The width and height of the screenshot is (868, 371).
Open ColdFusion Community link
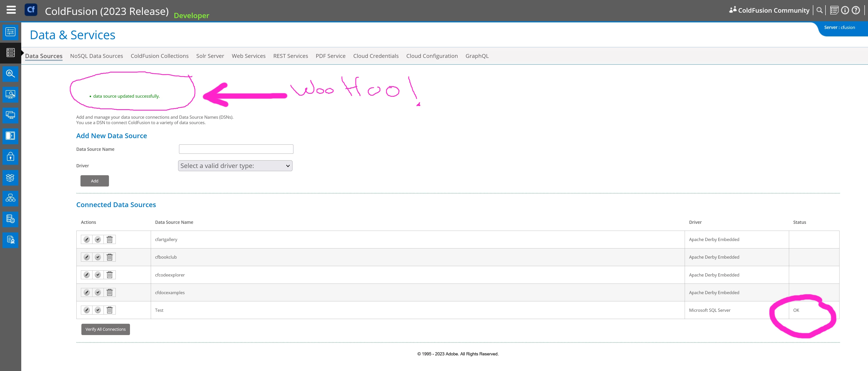pyautogui.click(x=773, y=10)
